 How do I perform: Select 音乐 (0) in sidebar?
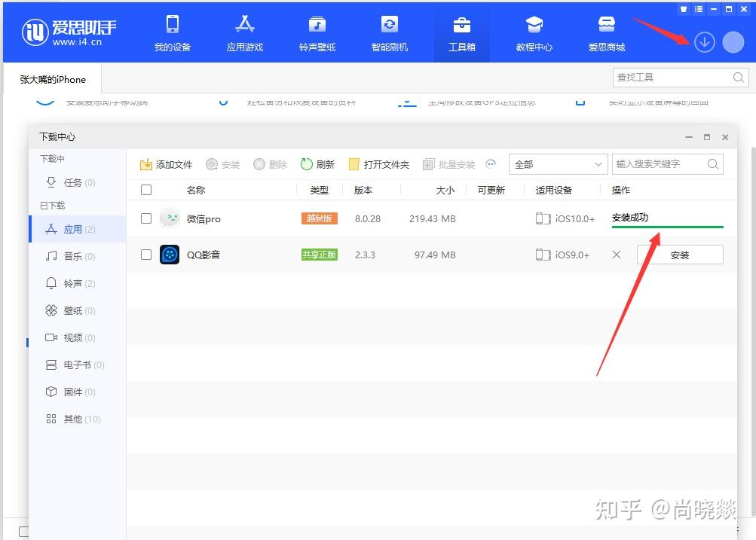(x=78, y=256)
